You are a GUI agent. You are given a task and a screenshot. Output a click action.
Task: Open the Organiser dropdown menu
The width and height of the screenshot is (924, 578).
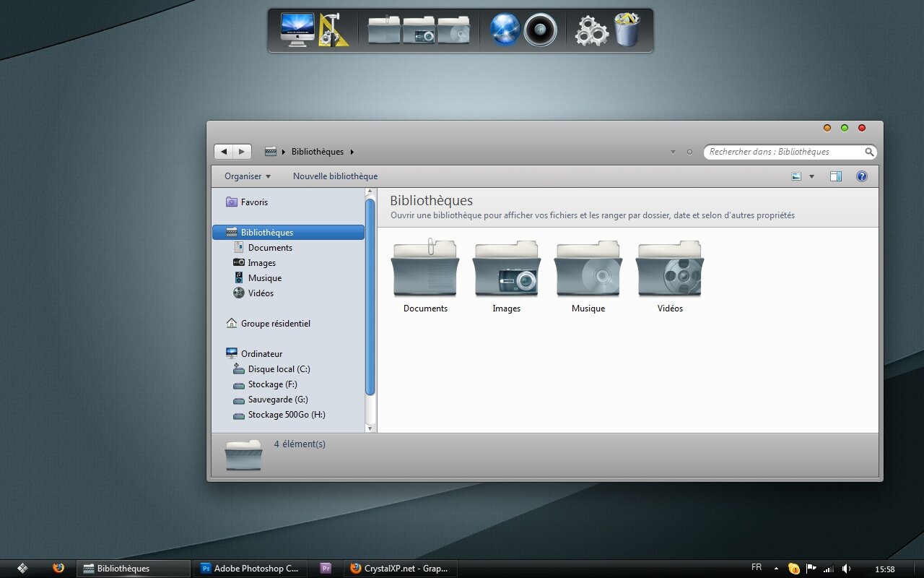pyautogui.click(x=247, y=176)
